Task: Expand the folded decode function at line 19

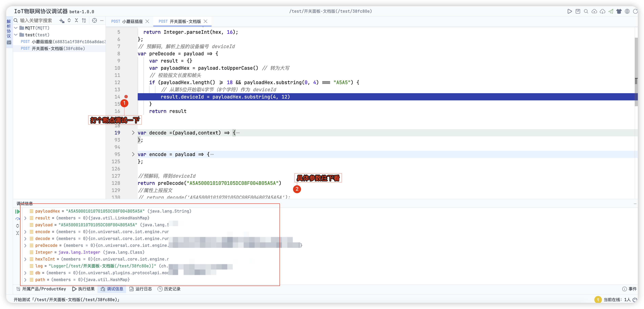Action: (x=133, y=133)
